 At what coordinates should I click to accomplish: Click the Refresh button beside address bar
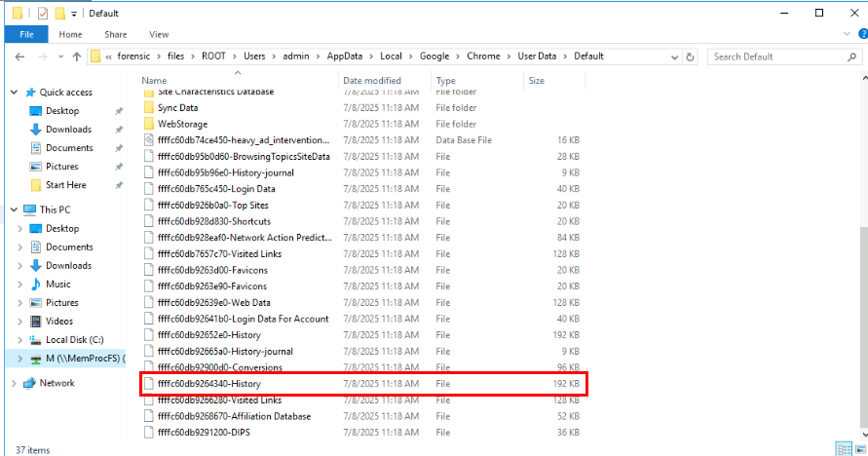pos(692,57)
